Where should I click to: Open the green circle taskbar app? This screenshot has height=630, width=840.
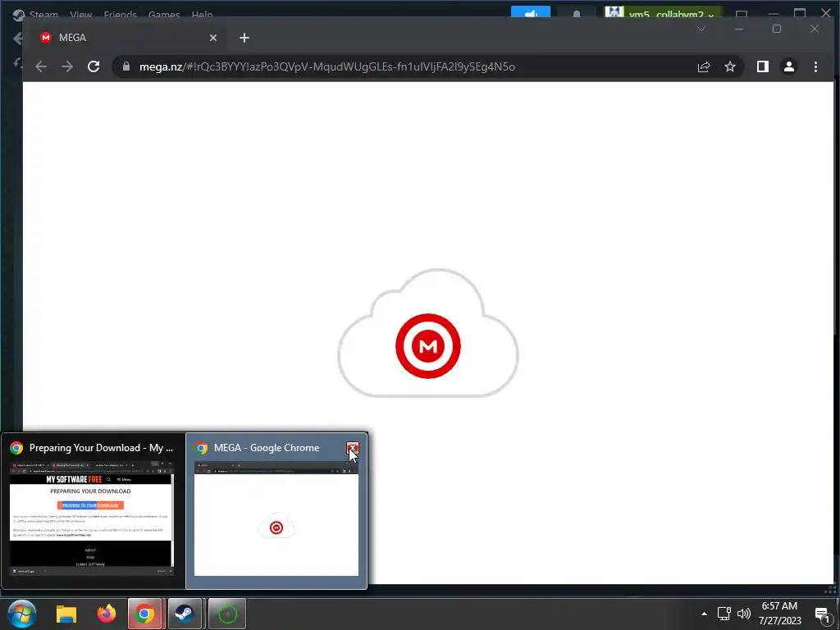(x=227, y=614)
